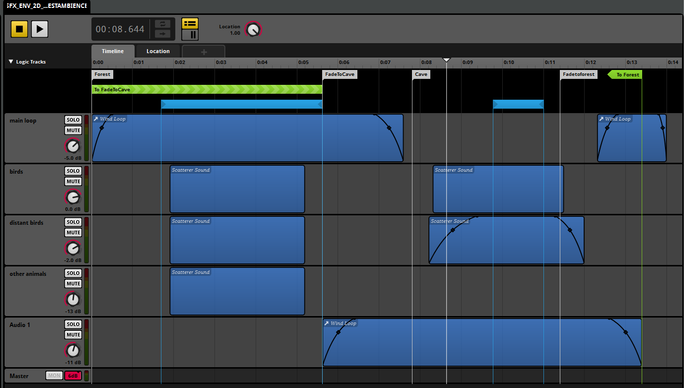The height and width of the screenshot is (388, 686).
Task: Switch to the Location tab
Action: click(x=158, y=51)
